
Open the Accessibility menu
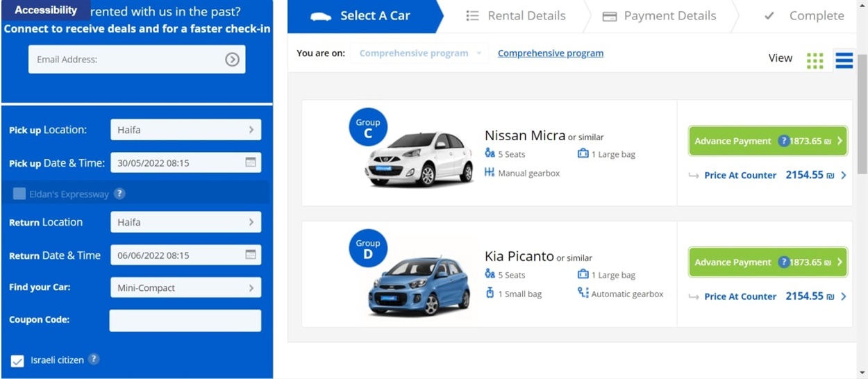click(46, 10)
